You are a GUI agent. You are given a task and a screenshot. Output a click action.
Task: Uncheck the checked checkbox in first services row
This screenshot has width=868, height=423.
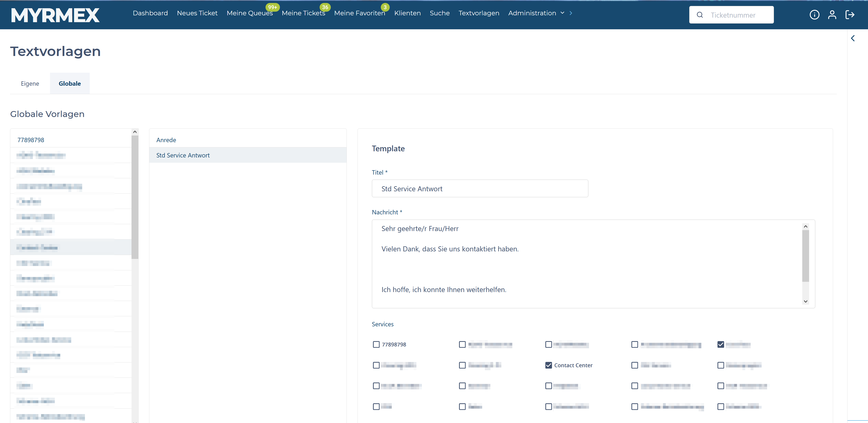721,344
